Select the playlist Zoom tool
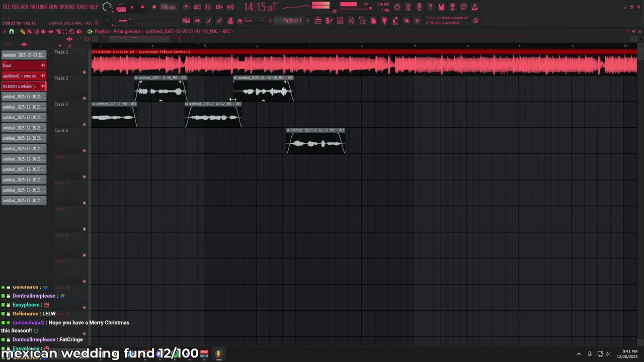The width and height of the screenshot is (644, 362). (72, 32)
